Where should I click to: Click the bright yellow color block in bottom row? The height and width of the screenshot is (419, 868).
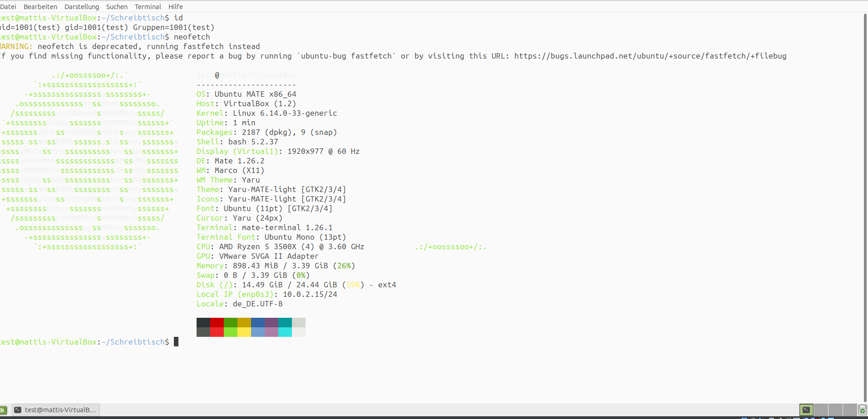[244, 332]
